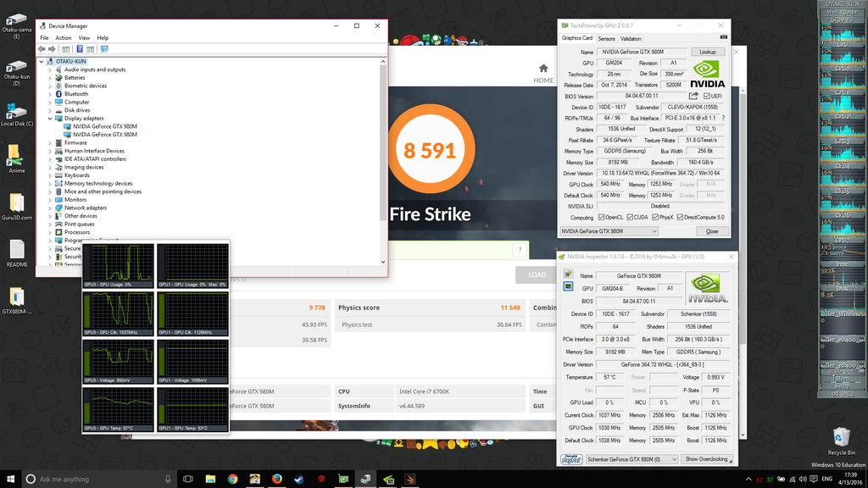Screen dimensions: 868x488
Task: Click the Back arrow in Device Manager toolbar
Action: pos(42,49)
